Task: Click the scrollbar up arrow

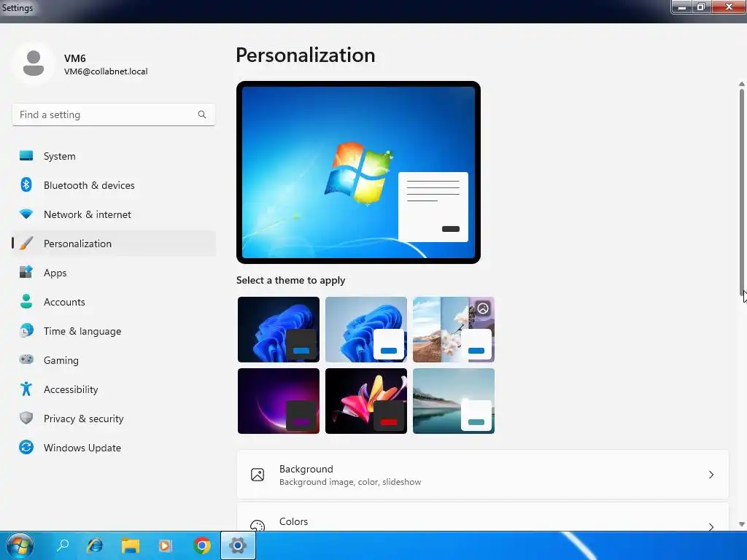Action: (742, 84)
